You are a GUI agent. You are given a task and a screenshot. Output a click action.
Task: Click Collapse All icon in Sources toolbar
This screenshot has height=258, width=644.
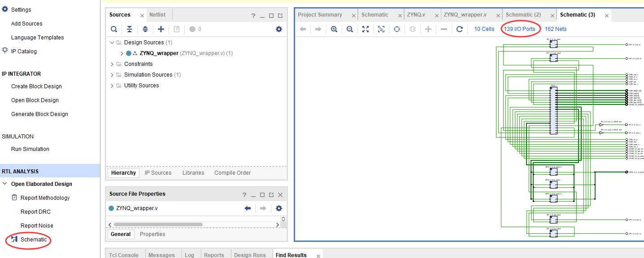(129, 29)
